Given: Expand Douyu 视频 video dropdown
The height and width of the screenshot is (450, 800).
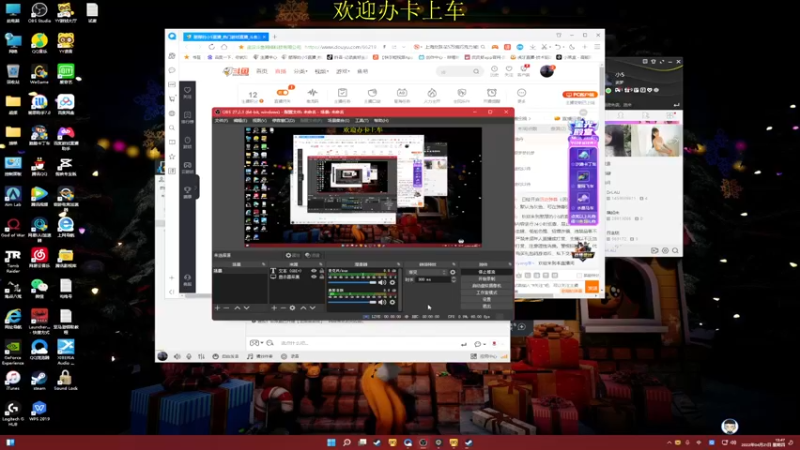Looking at the screenshot, I should point(321,71).
